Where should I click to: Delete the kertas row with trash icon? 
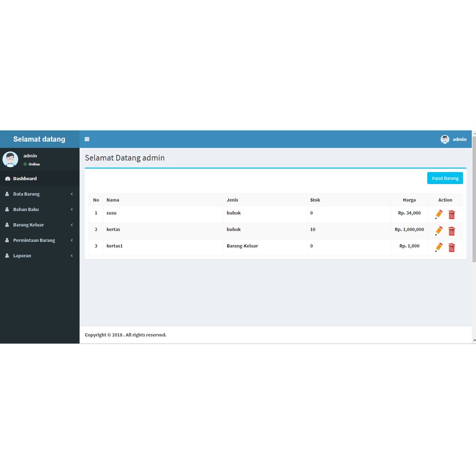(451, 231)
